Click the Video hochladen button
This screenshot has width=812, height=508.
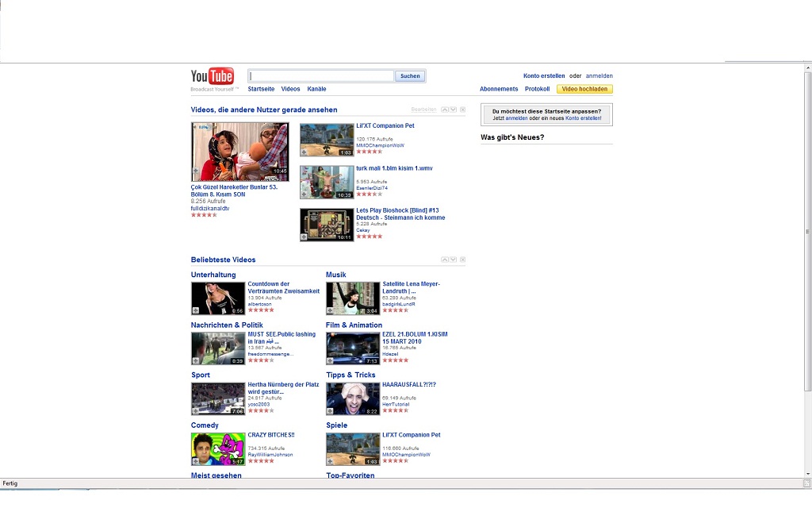point(584,89)
